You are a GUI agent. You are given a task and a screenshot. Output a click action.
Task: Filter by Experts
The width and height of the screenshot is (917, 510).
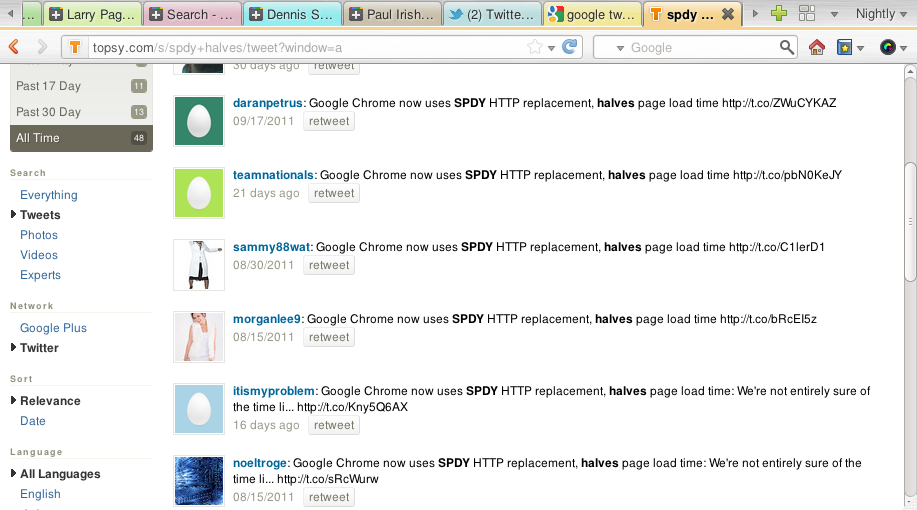pyautogui.click(x=40, y=274)
